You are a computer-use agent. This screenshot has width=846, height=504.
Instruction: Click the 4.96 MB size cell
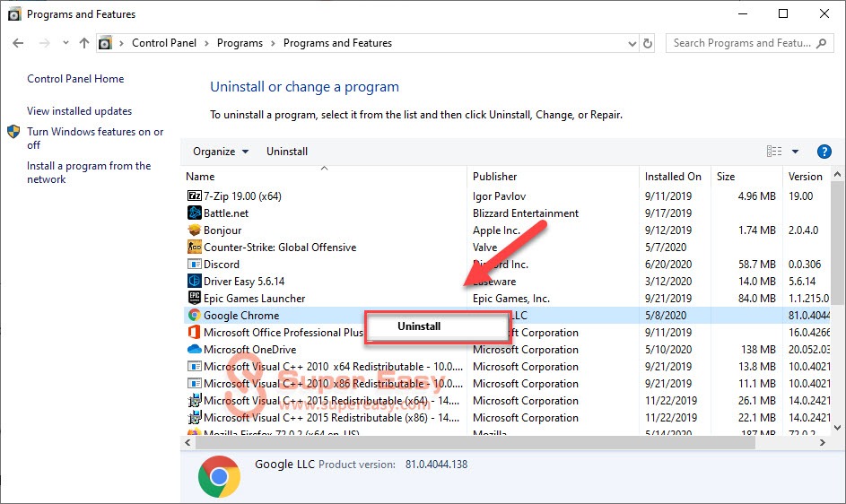(x=756, y=196)
